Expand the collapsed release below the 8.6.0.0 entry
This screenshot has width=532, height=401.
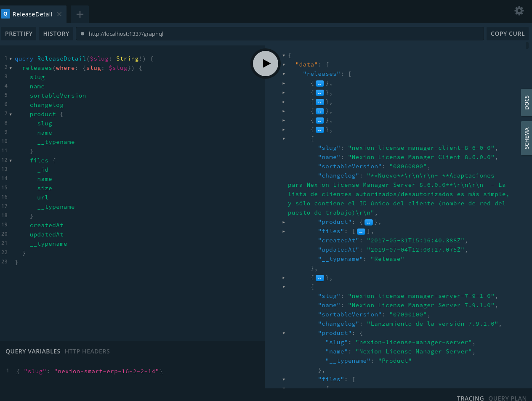[x=319, y=277]
